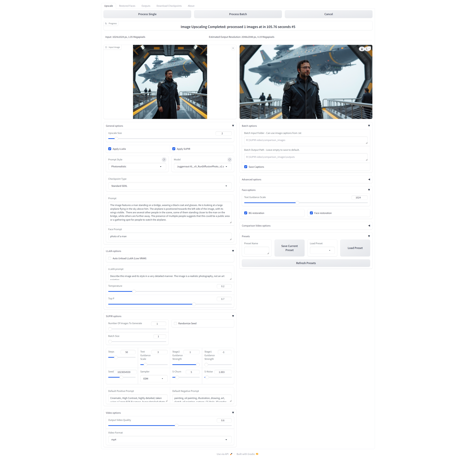Click the Process Batch button
The width and height of the screenshot is (476, 459).
pos(238,14)
